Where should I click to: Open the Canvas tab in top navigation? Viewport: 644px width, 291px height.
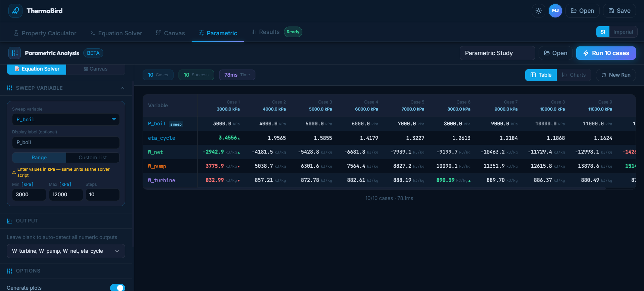170,33
